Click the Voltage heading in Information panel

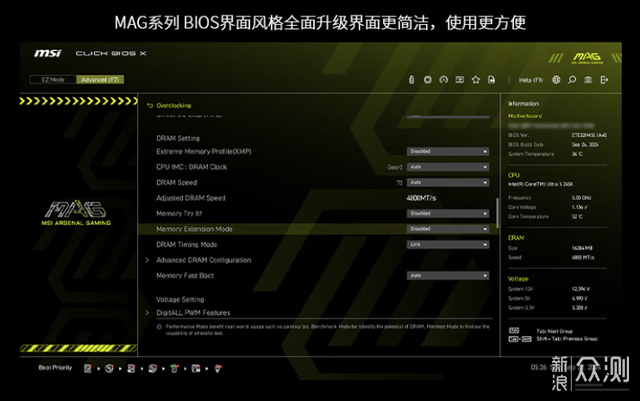pos(518,279)
